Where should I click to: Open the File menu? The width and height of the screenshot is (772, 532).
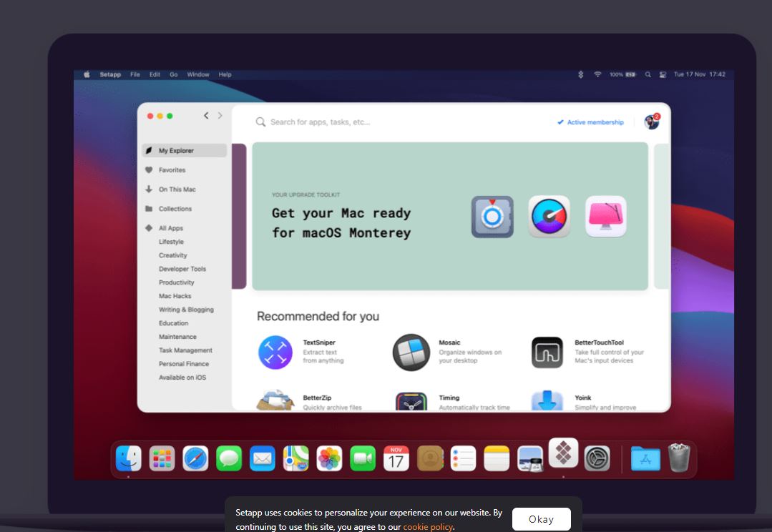pos(135,75)
